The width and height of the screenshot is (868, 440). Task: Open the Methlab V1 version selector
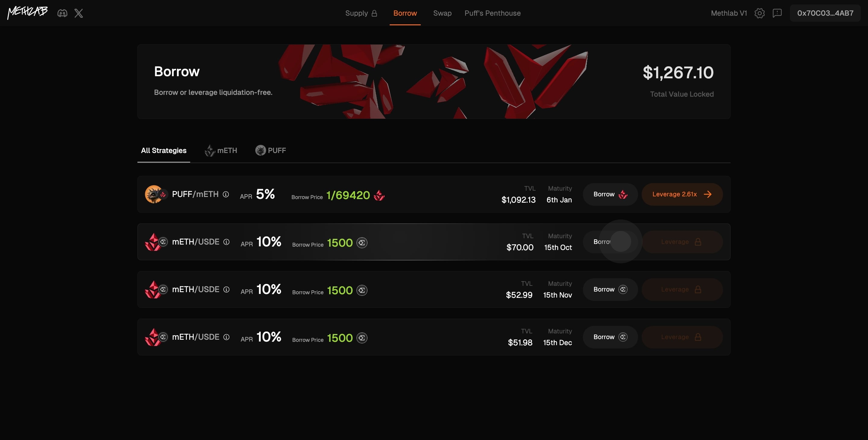click(x=729, y=13)
